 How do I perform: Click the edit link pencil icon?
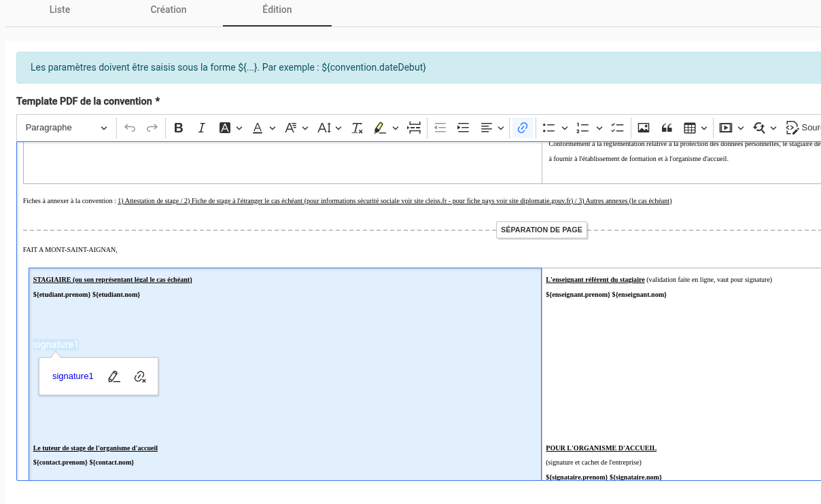tap(114, 376)
